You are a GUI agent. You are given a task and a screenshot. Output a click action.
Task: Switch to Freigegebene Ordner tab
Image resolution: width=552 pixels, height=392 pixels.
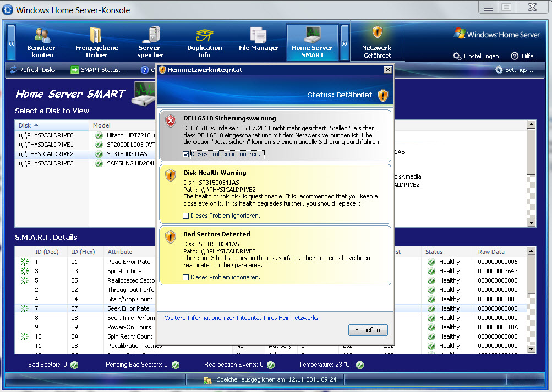tap(96, 43)
